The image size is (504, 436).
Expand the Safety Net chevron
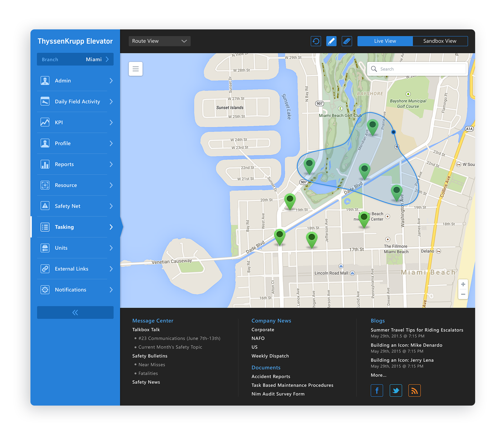(111, 206)
